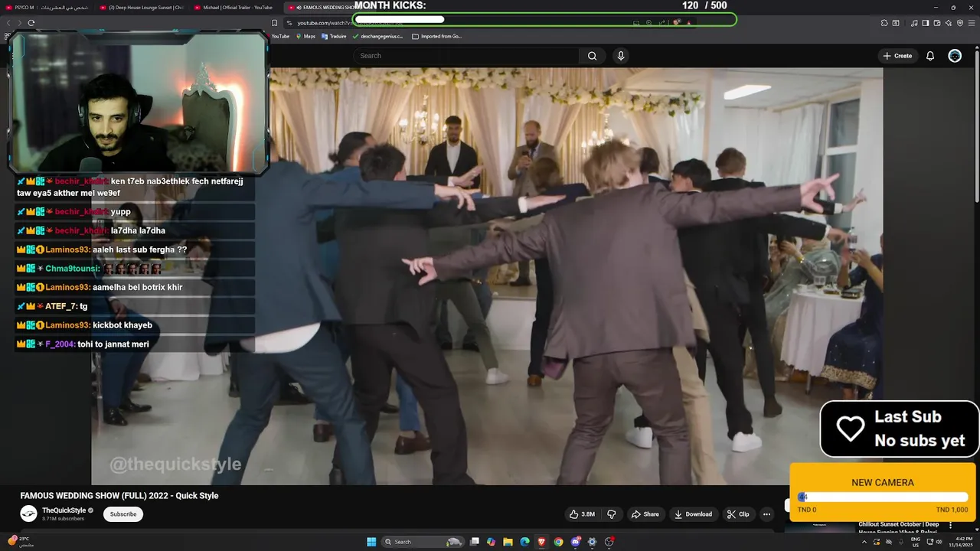The image size is (980, 551).
Task: Click chat message 'aamelha bel botrix khir'
Action: 138,288
